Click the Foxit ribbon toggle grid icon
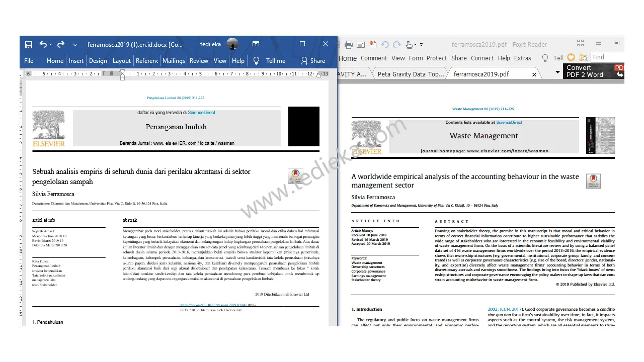Image resolution: width=644 pixels, height=362 pixels. (x=580, y=44)
